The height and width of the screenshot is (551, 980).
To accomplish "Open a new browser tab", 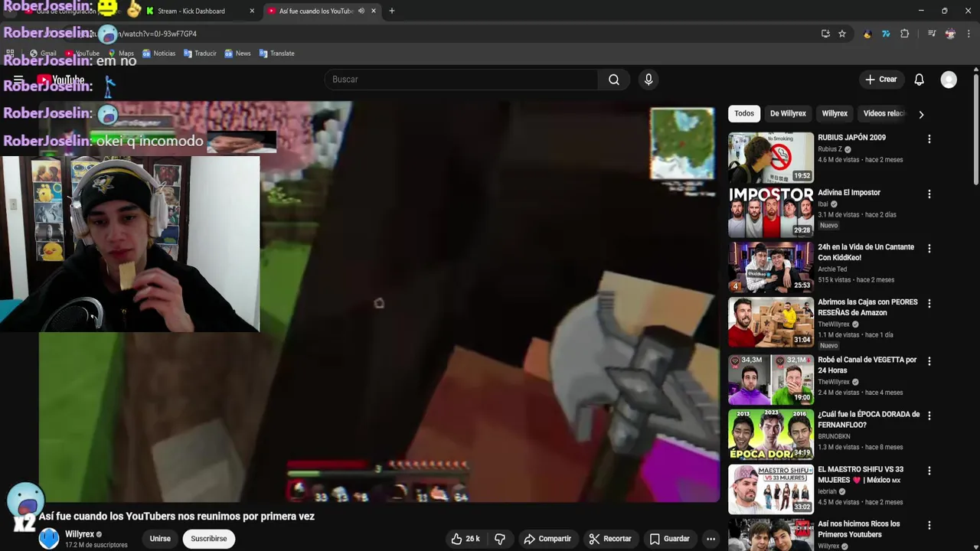I will (x=391, y=11).
